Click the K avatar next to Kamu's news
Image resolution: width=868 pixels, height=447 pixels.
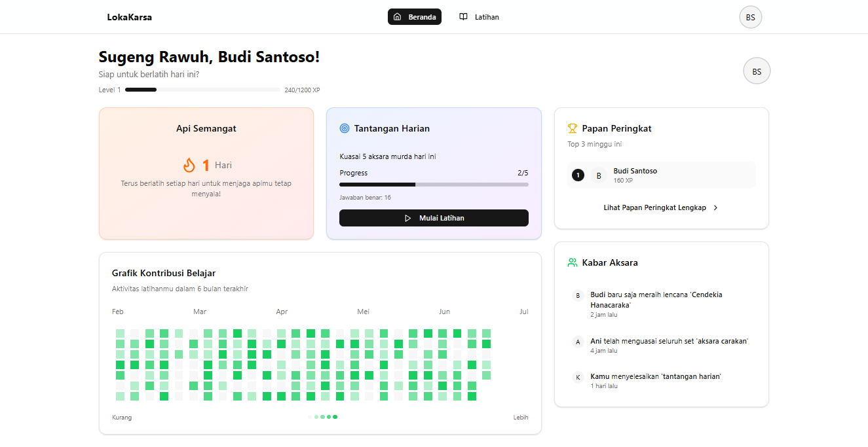tap(578, 377)
